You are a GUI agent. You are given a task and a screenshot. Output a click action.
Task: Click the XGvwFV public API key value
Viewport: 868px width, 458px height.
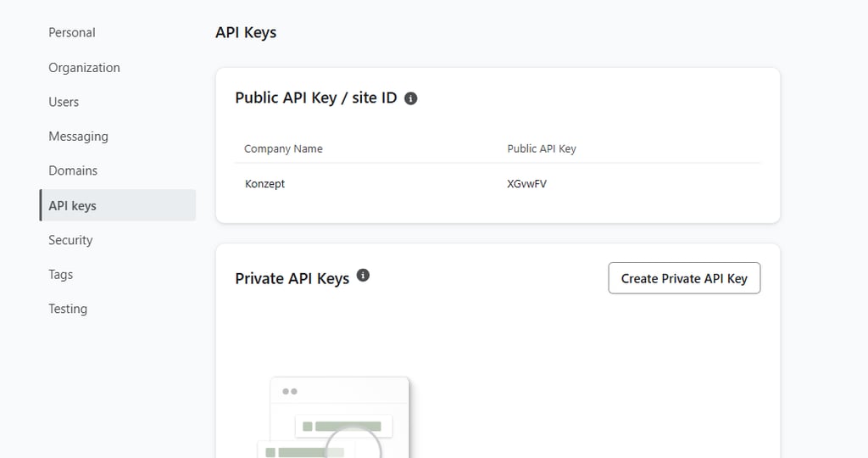coord(527,184)
